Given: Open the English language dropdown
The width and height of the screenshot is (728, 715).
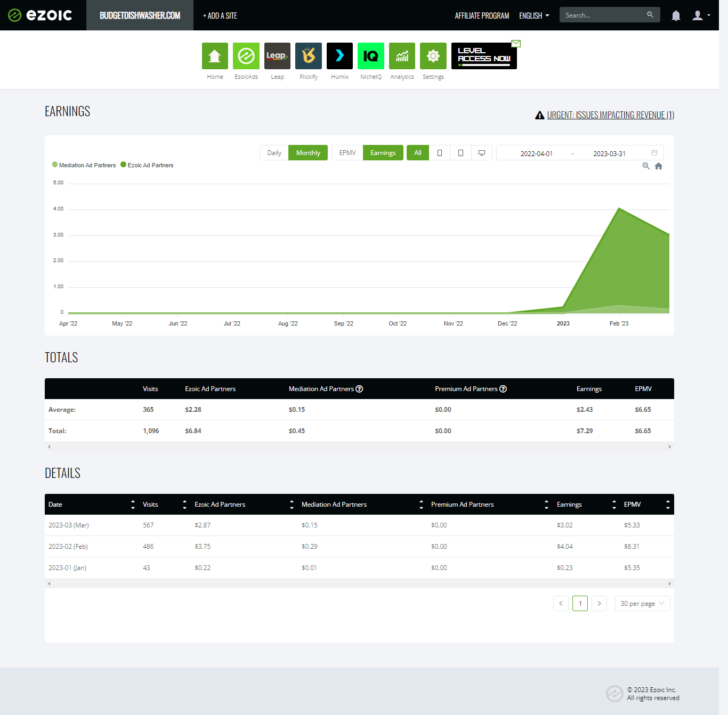Looking at the screenshot, I should click(534, 15).
